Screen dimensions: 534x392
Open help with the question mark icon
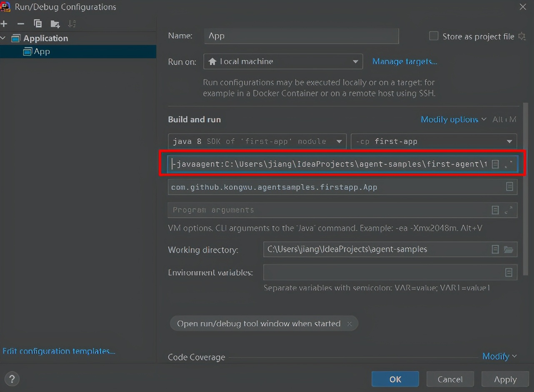(x=12, y=379)
